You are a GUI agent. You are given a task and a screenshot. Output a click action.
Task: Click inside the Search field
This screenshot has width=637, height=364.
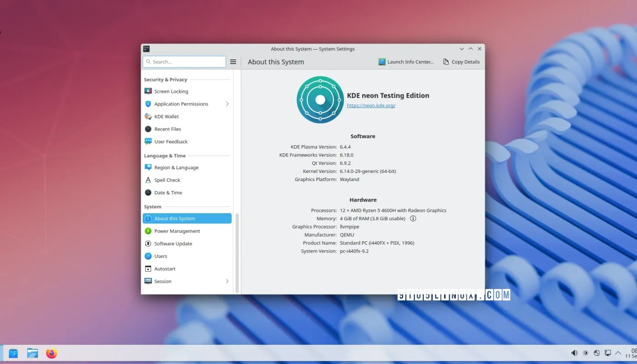pos(184,61)
